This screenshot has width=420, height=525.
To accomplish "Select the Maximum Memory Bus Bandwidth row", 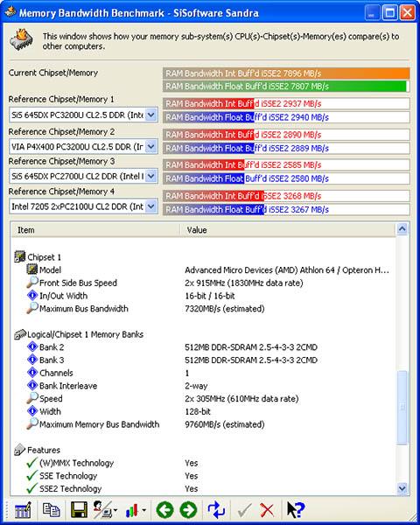I will (x=204, y=424).
